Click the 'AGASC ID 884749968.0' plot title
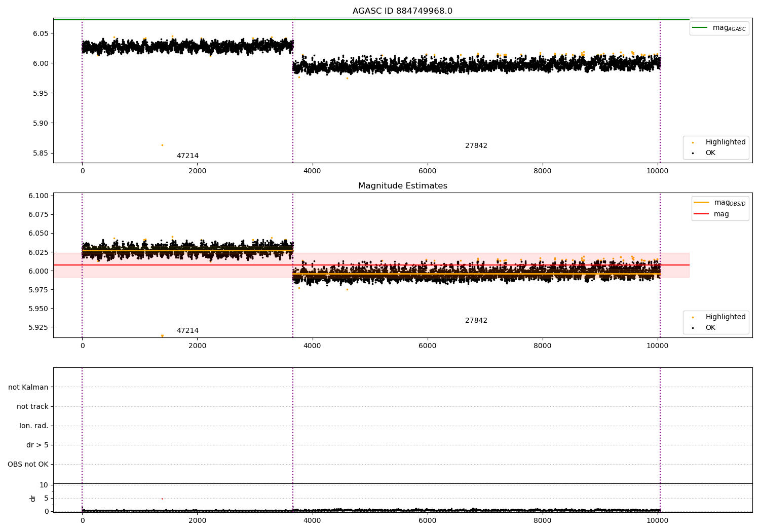 [x=402, y=11]
